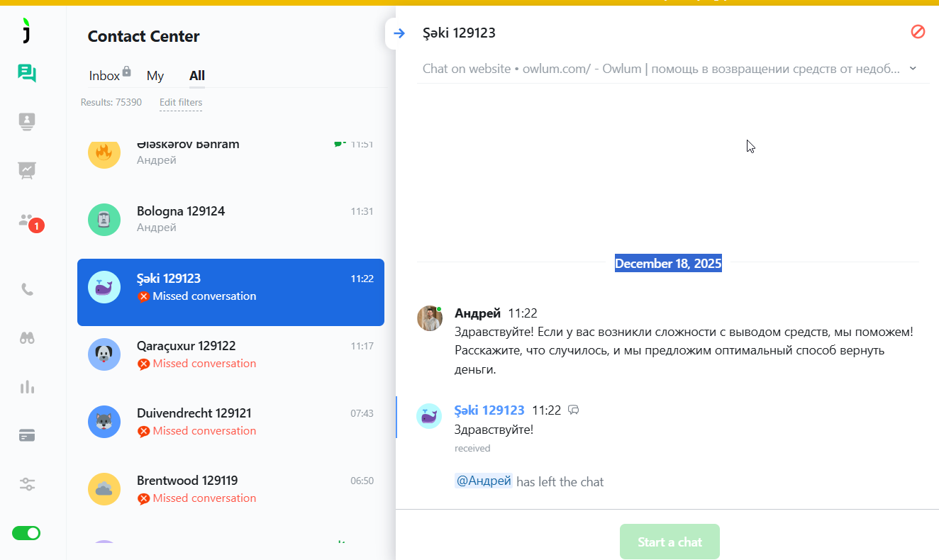Click the Start a chat button
Image resolution: width=939 pixels, height=560 pixels.
tap(669, 542)
